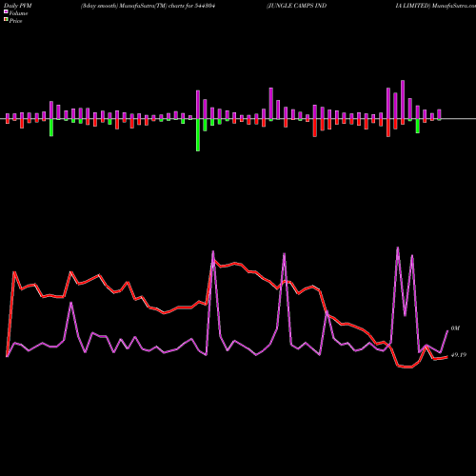The height and width of the screenshot is (476, 476).
Task: Select the 'Price' legend label
Action: point(16,21)
